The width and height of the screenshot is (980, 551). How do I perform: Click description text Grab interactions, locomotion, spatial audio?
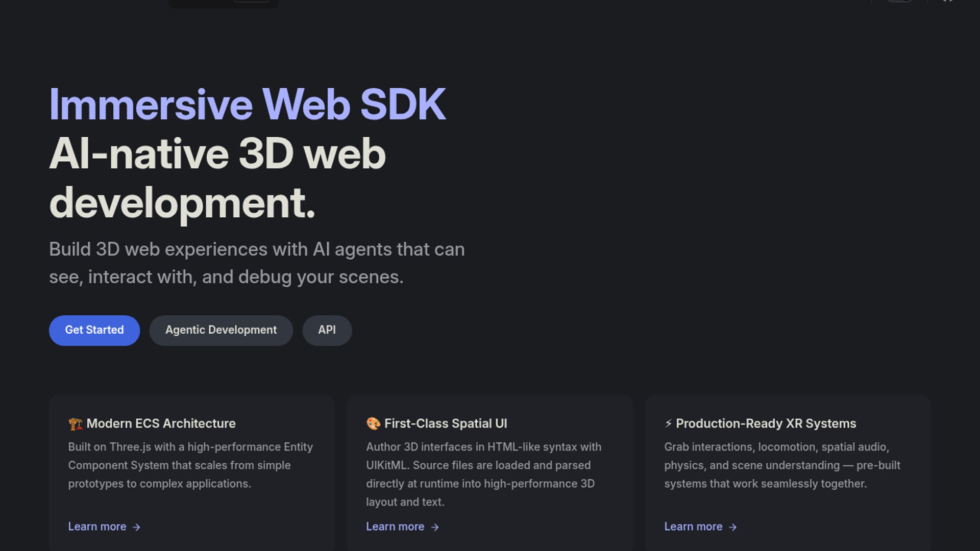pos(782,465)
